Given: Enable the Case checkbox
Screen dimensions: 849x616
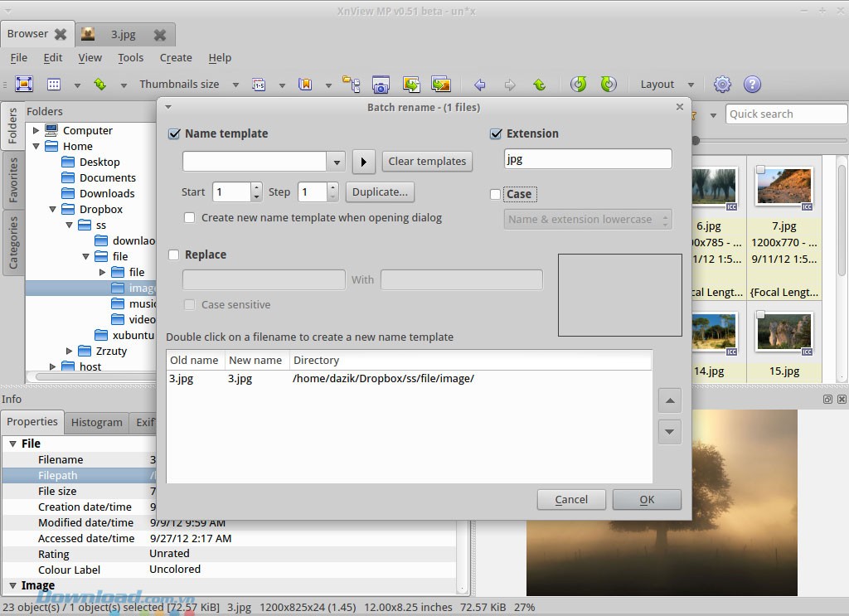Looking at the screenshot, I should click(x=496, y=194).
